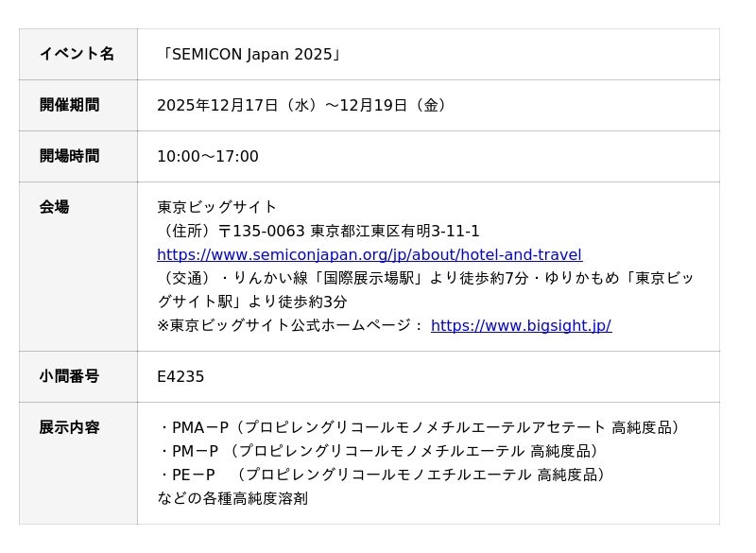Viewport: 756px width, 553px height.
Task: Click the イベント名 header cell
Action: coord(77,54)
